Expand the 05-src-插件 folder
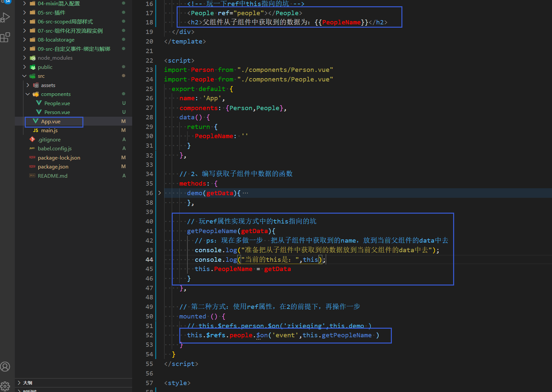The image size is (552, 392). 24,13
